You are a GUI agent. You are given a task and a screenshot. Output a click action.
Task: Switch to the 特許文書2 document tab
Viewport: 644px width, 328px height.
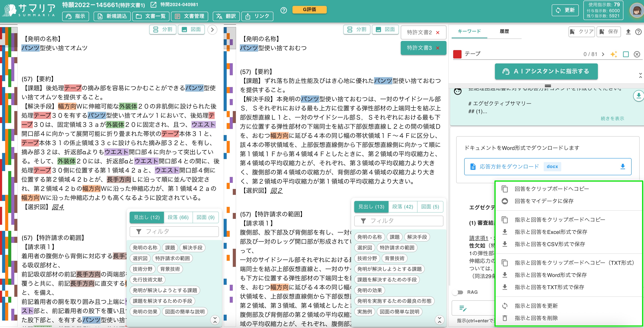tap(419, 32)
